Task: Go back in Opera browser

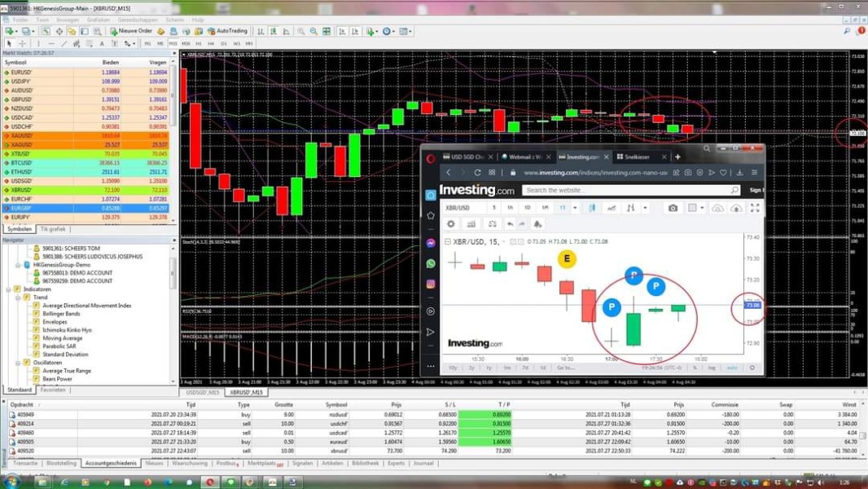Action: (x=449, y=173)
